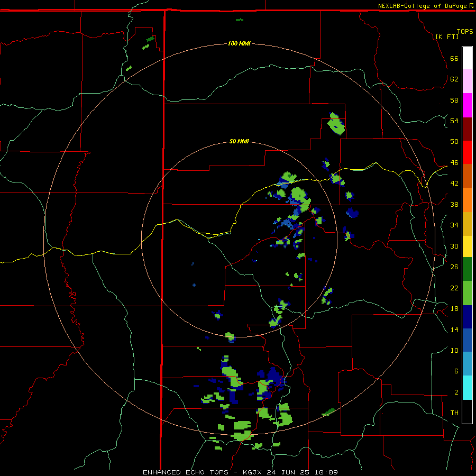Click the legend value 22
The image size is (476, 476).
[x=454, y=288]
